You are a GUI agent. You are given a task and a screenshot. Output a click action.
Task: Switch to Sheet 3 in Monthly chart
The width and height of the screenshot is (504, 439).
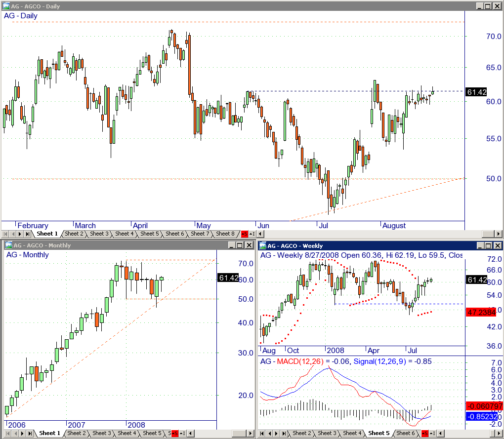click(x=102, y=433)
